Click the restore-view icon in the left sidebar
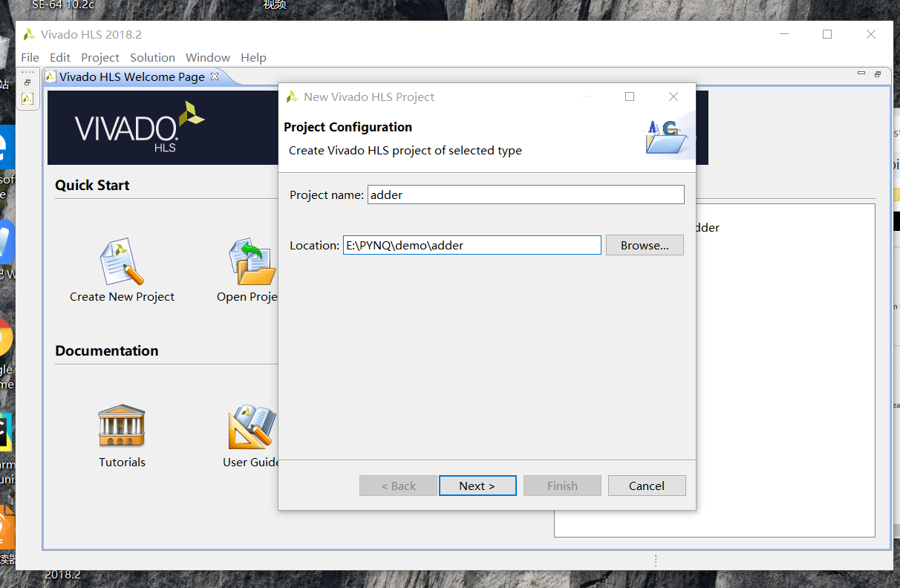Screen dimensions: 900x588 pyautogui.click(x=27, y=82)
